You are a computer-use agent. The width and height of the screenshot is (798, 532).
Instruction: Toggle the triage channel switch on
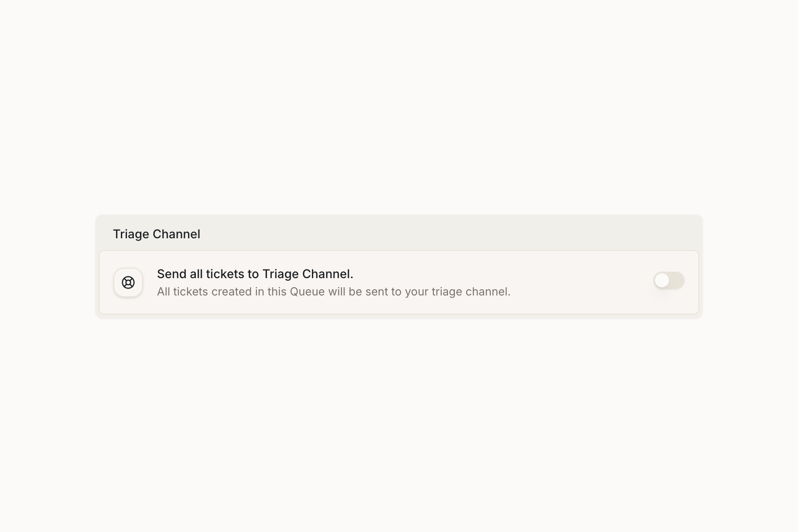point(668,280)
